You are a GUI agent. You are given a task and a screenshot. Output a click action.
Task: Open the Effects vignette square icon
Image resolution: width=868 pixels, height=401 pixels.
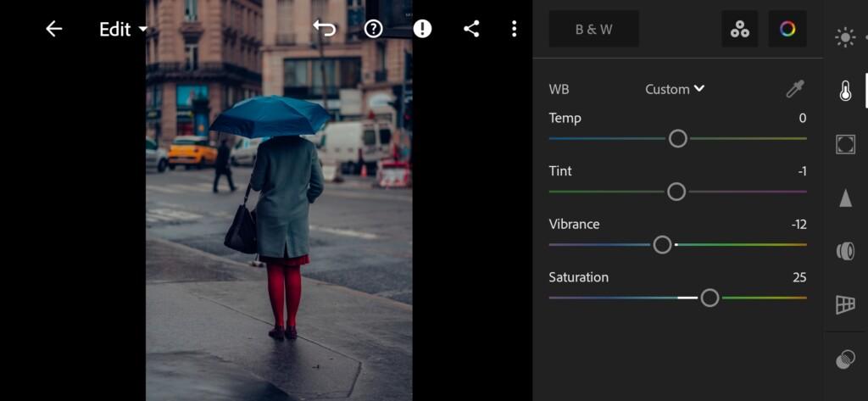(845, 144)
